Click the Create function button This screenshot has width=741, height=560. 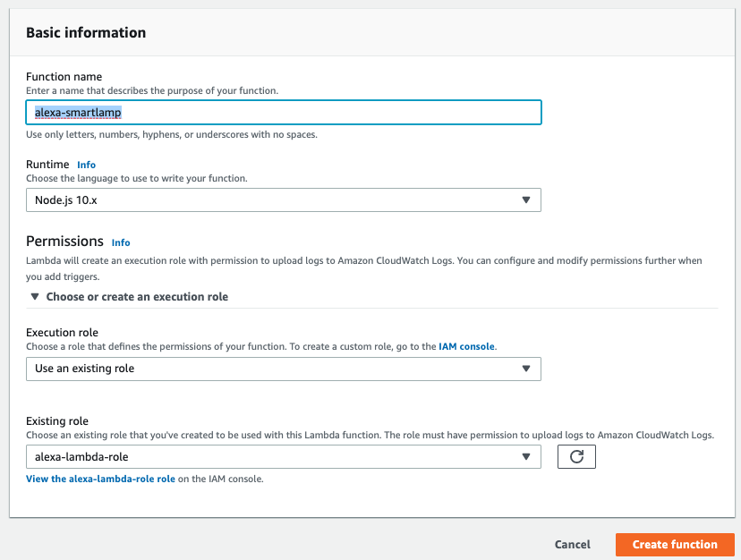(675, 545)
